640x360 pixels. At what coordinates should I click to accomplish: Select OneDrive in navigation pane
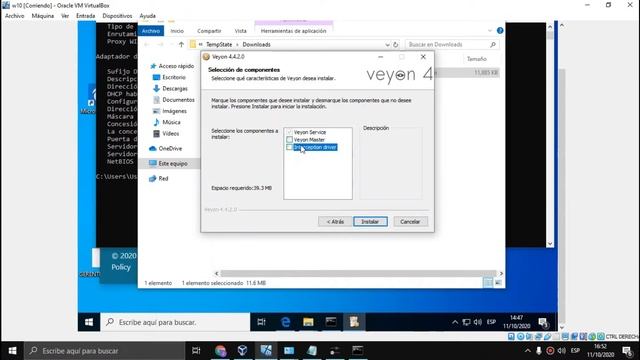tap(166, 149)
